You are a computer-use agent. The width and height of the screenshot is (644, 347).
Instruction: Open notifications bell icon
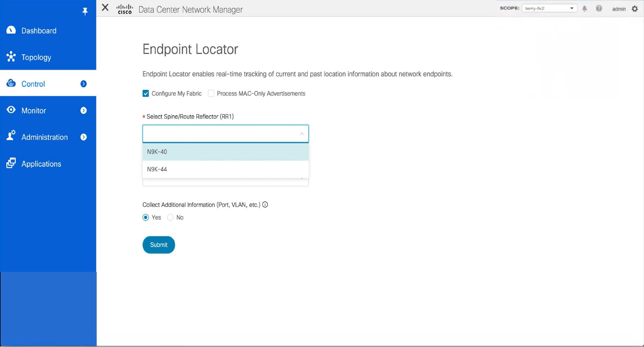coord(585,8)
